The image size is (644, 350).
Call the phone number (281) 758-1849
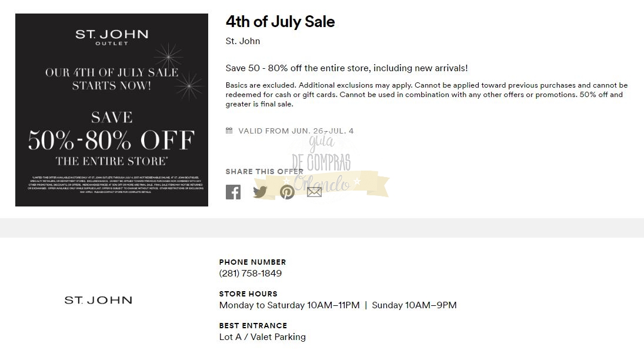(251, 274)
